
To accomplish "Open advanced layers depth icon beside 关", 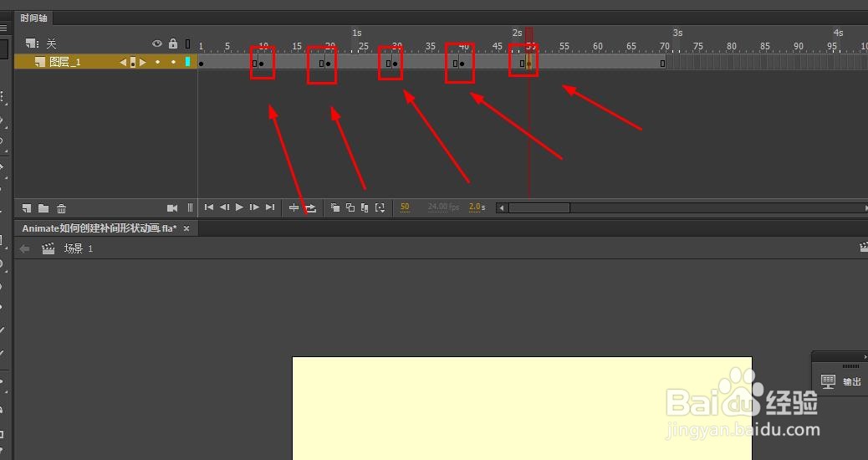I will click(x=32, y=43).
